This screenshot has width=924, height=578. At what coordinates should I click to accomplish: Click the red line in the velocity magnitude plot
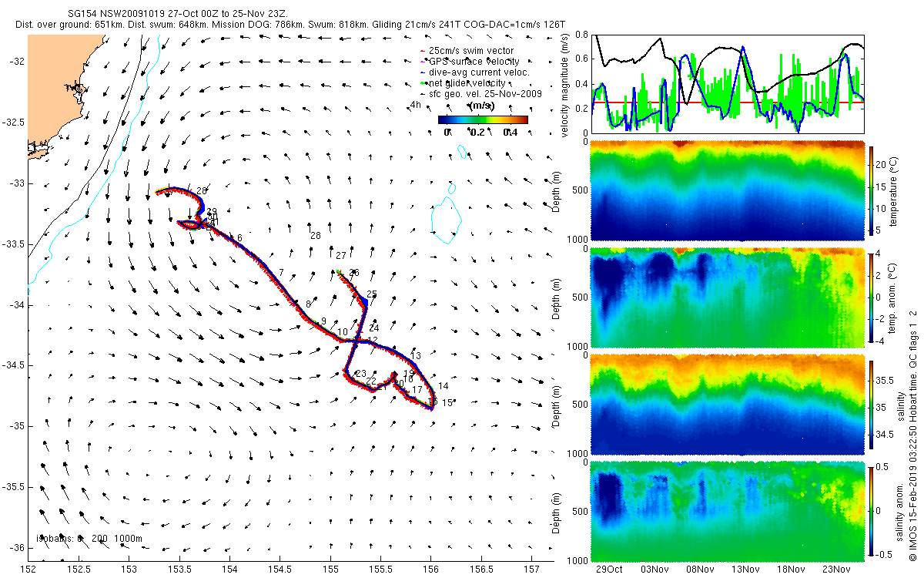point(728,102)
